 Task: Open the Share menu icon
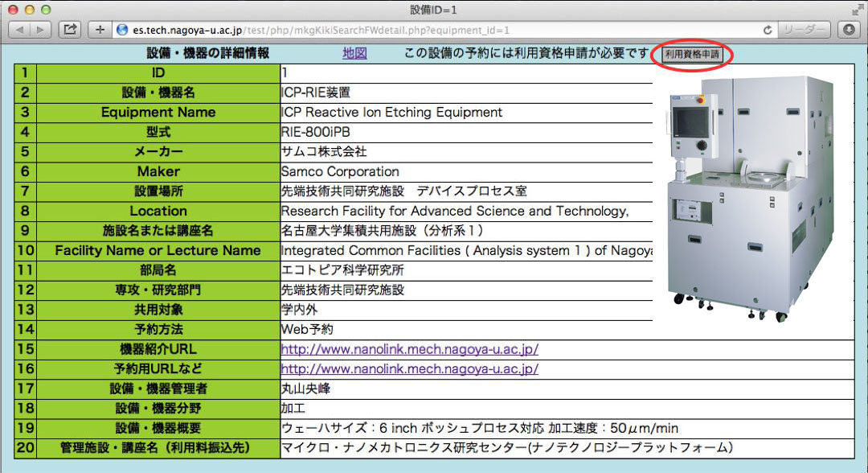[x=70, y=30]
